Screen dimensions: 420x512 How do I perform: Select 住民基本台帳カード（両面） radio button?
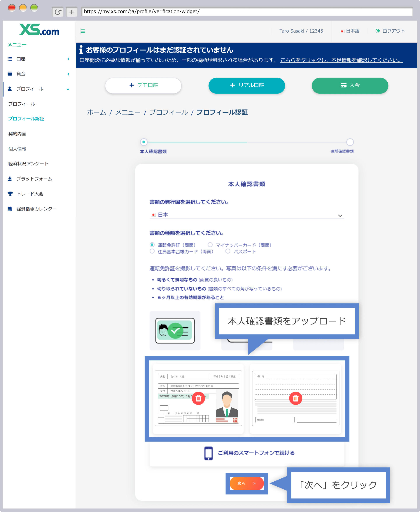152,251
